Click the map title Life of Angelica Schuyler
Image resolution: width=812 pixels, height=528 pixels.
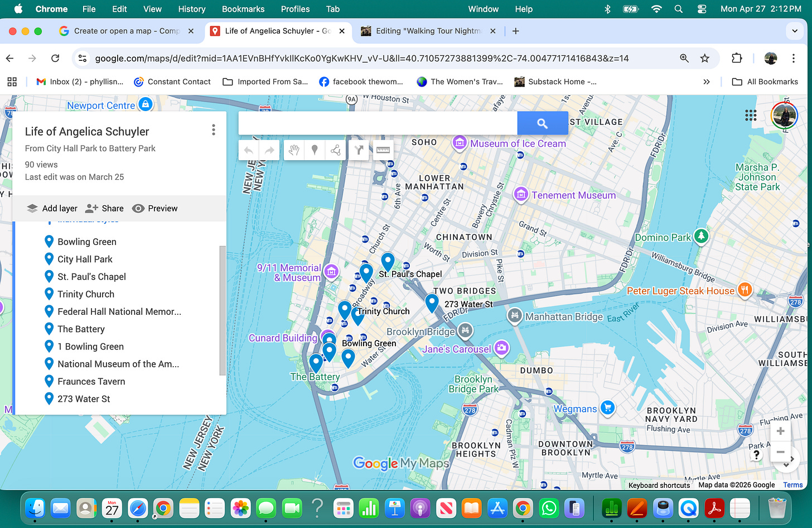click(87, 131)
